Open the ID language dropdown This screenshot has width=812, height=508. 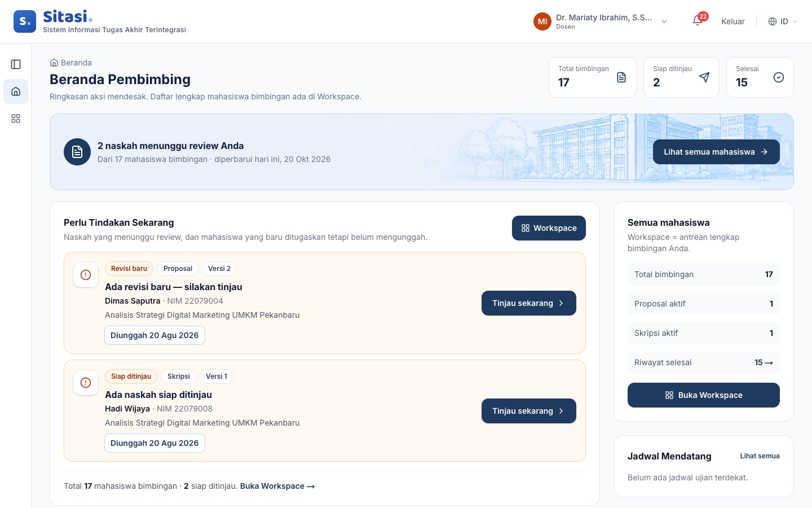coord(784,21)
